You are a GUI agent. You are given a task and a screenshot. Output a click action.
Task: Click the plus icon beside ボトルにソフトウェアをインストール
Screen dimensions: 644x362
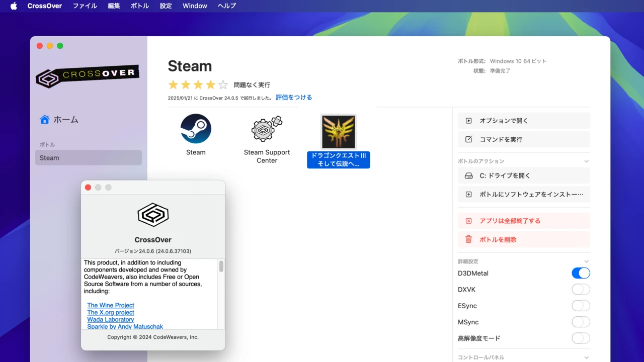click(x=468, y=194)
